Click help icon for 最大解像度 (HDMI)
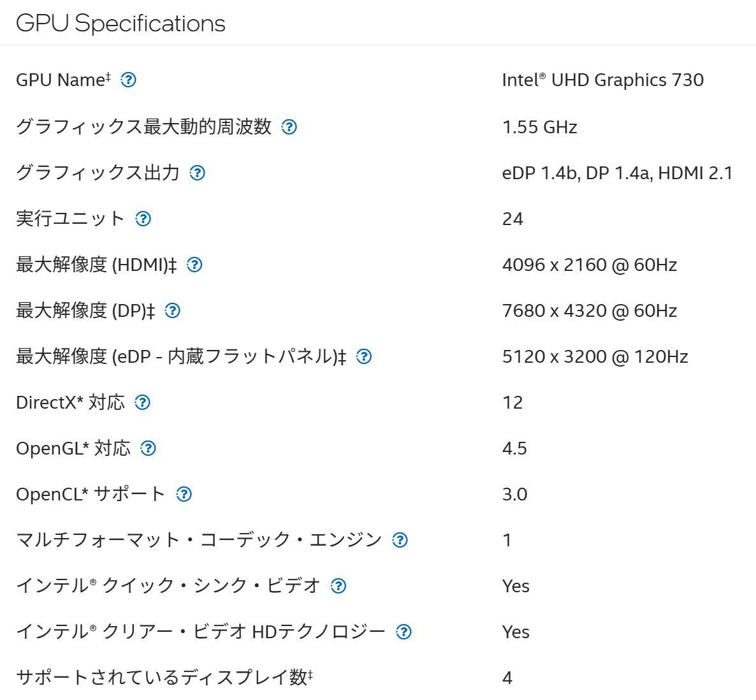The width and height of the screenshot is (756, 700). [x=194, y=265]
